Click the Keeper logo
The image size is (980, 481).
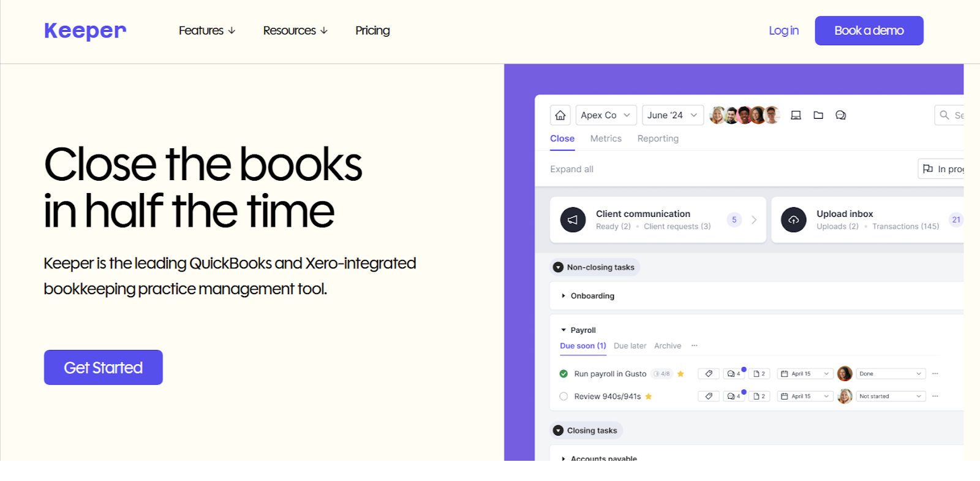(85, 31)
